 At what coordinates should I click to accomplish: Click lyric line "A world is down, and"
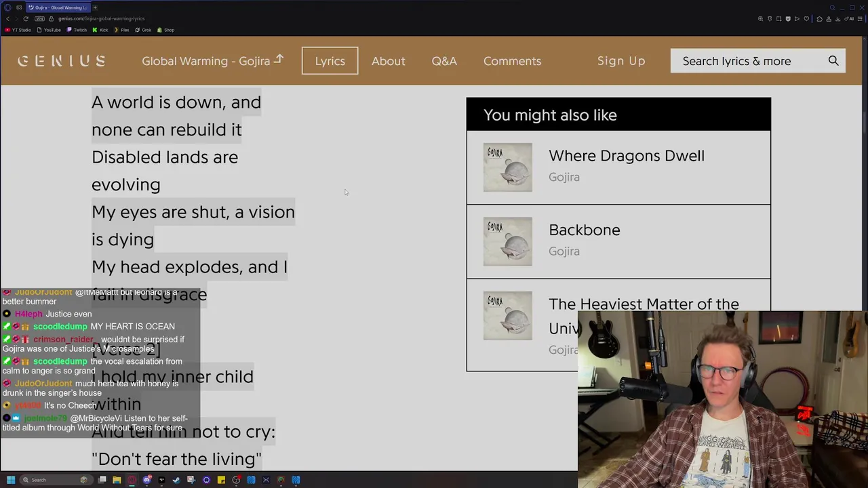pyautogui.click(x=176, y=102)
